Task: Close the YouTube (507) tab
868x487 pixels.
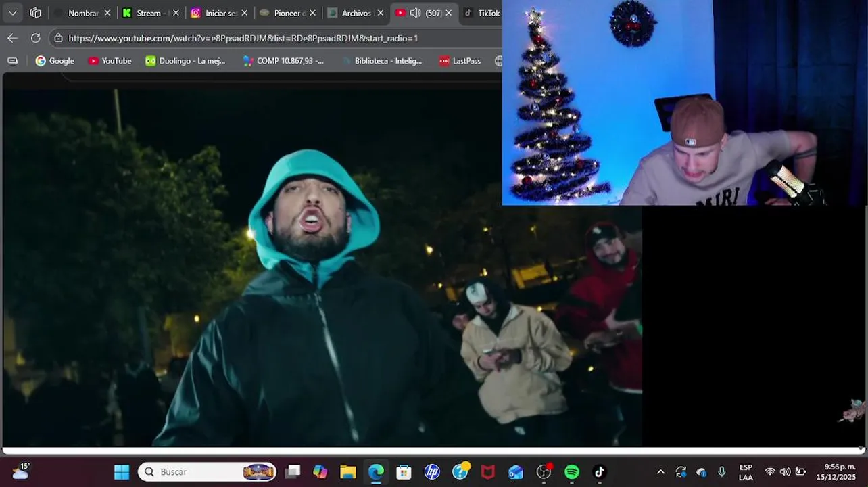Action: [x=449, y=13]
